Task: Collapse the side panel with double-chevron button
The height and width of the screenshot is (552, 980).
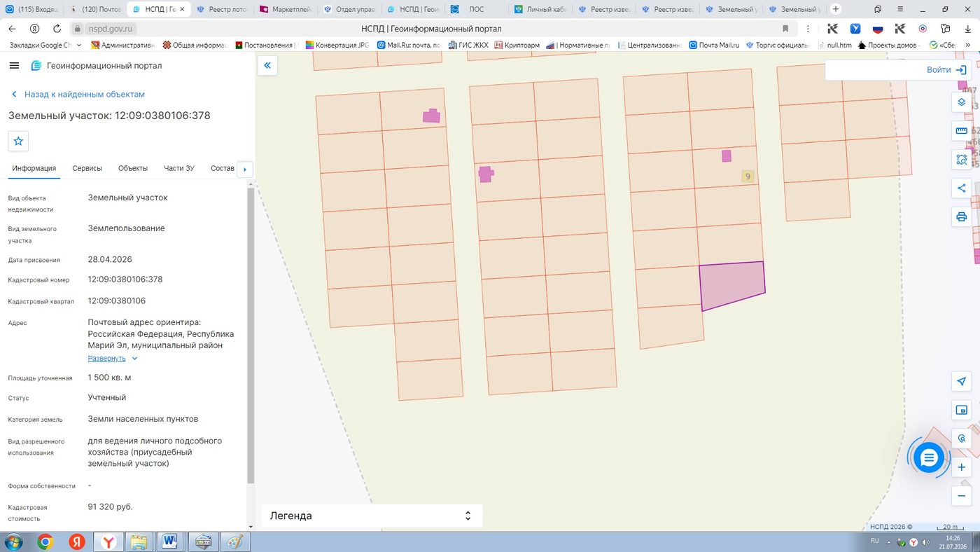Action: click(267, 66)
